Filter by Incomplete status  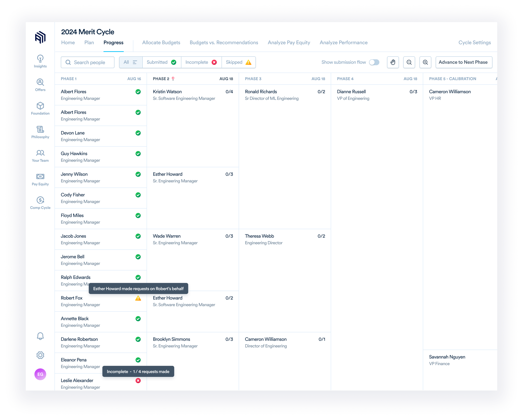tap(201, 62)
